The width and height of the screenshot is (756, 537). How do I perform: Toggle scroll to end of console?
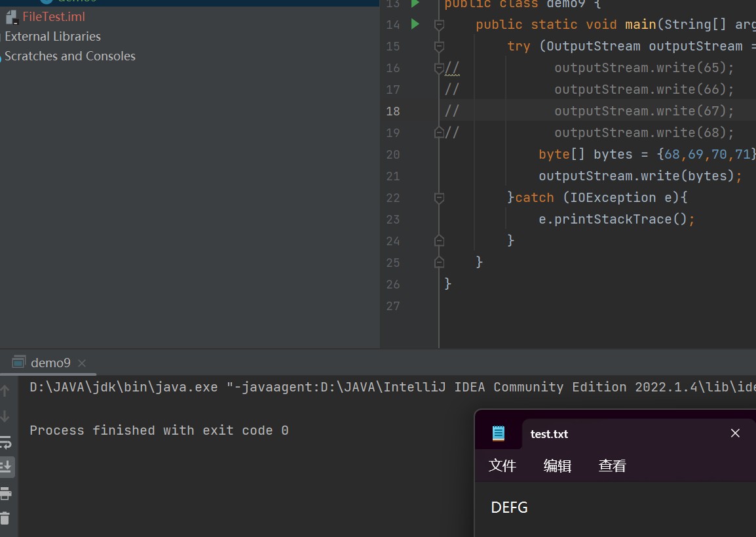click(x=7, y=467)
